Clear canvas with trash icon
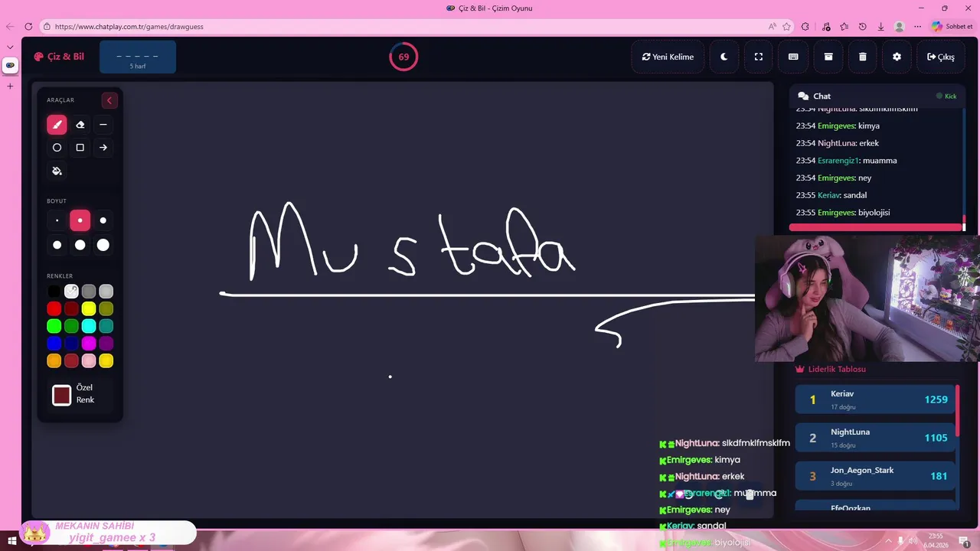Screen dimensions: 980x551 pyautogui.click(x=862, y=57)
